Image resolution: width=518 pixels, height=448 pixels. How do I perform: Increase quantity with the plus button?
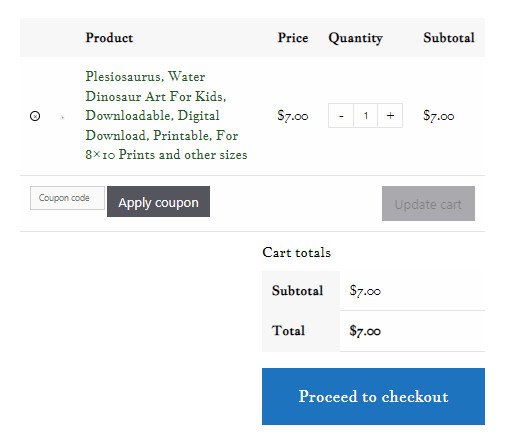[390, 116]
